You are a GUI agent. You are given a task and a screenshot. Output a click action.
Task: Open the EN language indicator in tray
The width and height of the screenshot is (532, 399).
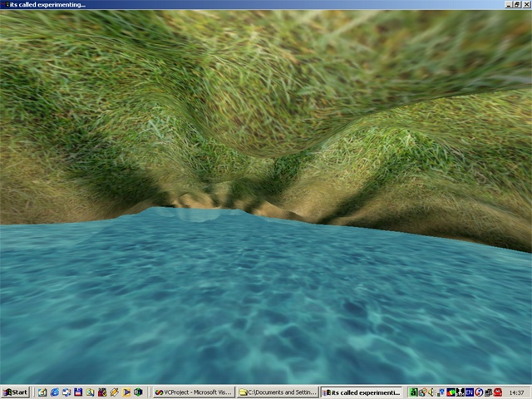470,392
